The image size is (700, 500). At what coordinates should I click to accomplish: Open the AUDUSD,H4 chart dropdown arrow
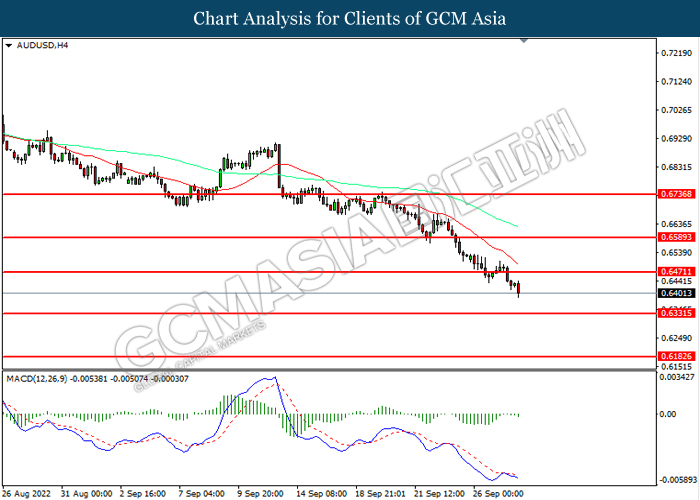click(8, 46)
